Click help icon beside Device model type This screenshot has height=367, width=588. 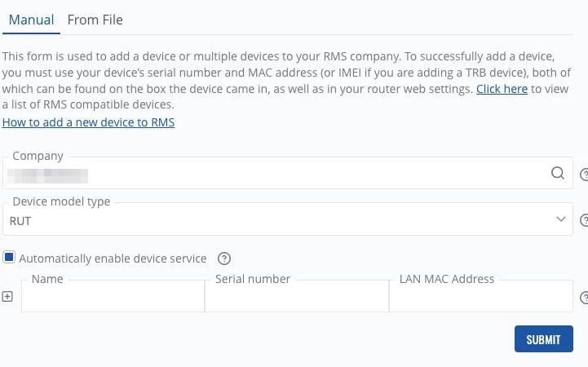pyautogui.click(x=584, y=220)
